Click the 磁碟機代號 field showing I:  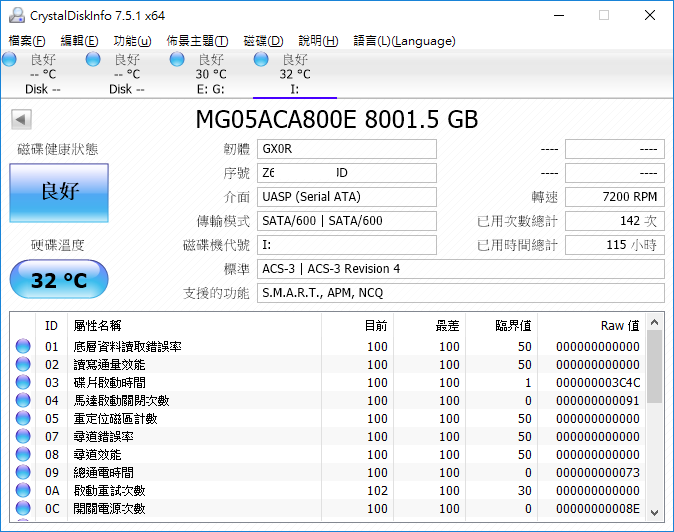[x=347, y=245]
